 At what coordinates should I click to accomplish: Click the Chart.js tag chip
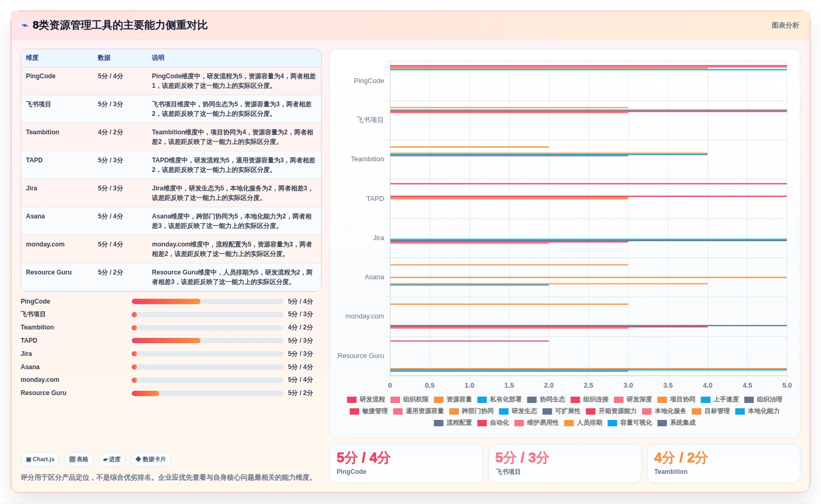(40, 459)
